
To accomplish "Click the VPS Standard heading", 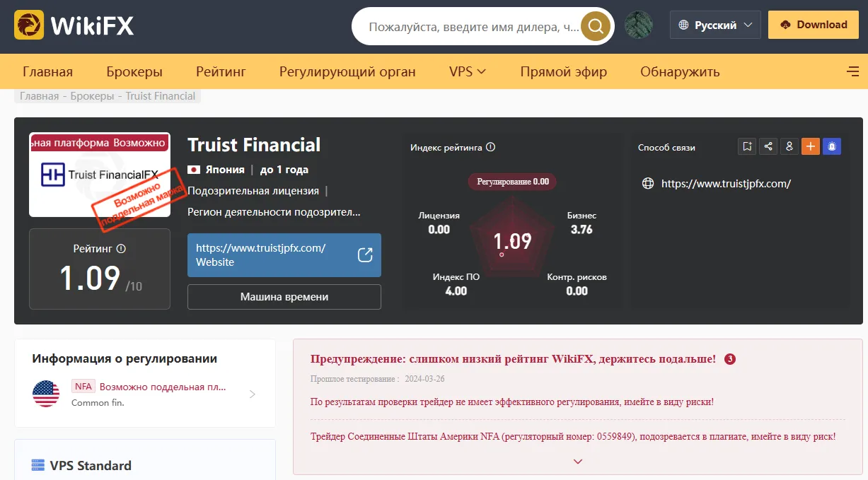I will click(91, 465).
